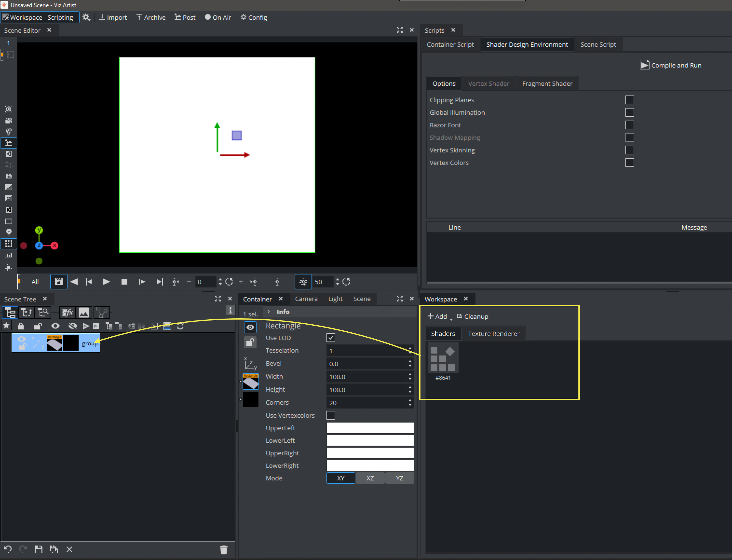The height and width of the screenshot is (560, 732).
Task: Click the Compile and Run button
Action: [672, 65]
